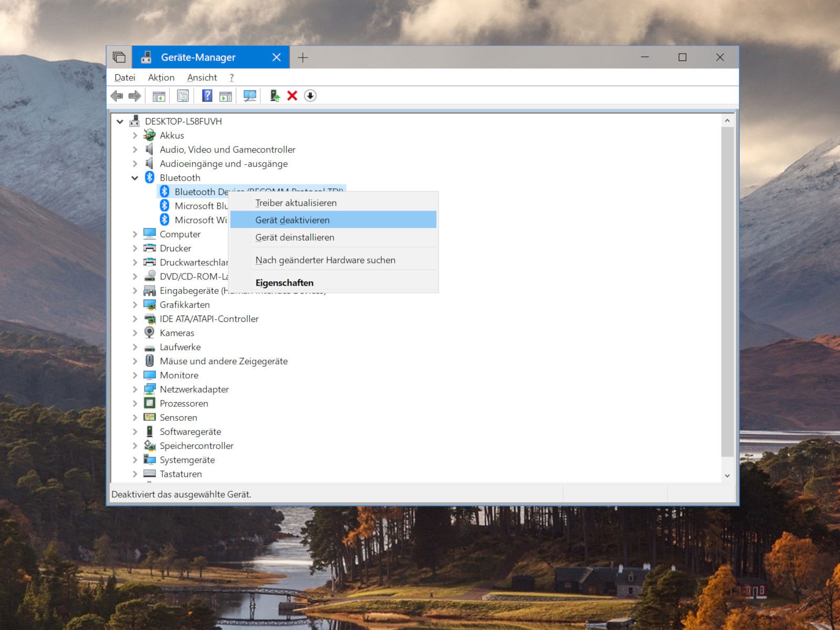Select Audioeingänge und -ausgänge
The image size is (840, 630).
pyautogui.click(x=224, y=164)
